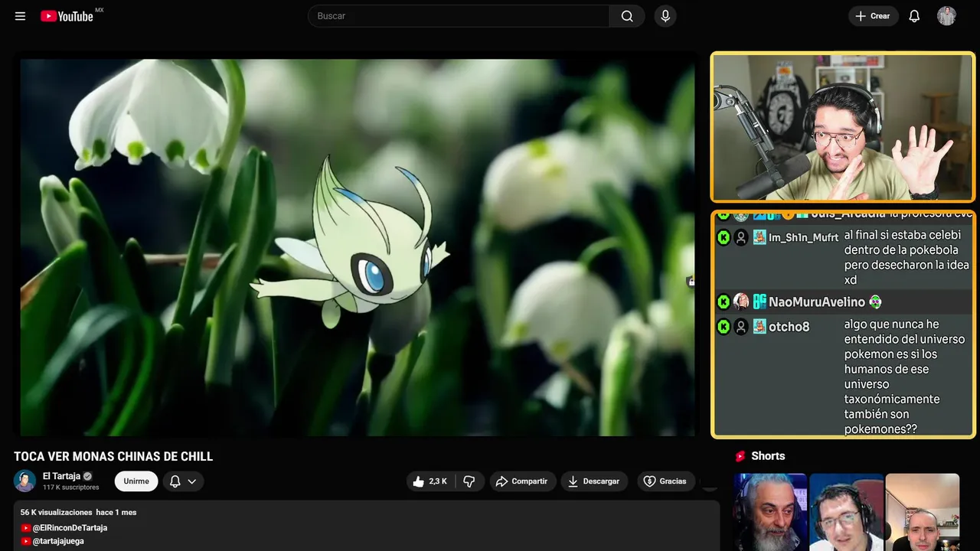Click the video title TOCA VER MONAS CHINAS
Image resolution: width=980 pixels, height=551 pixels.
[113, 457]
